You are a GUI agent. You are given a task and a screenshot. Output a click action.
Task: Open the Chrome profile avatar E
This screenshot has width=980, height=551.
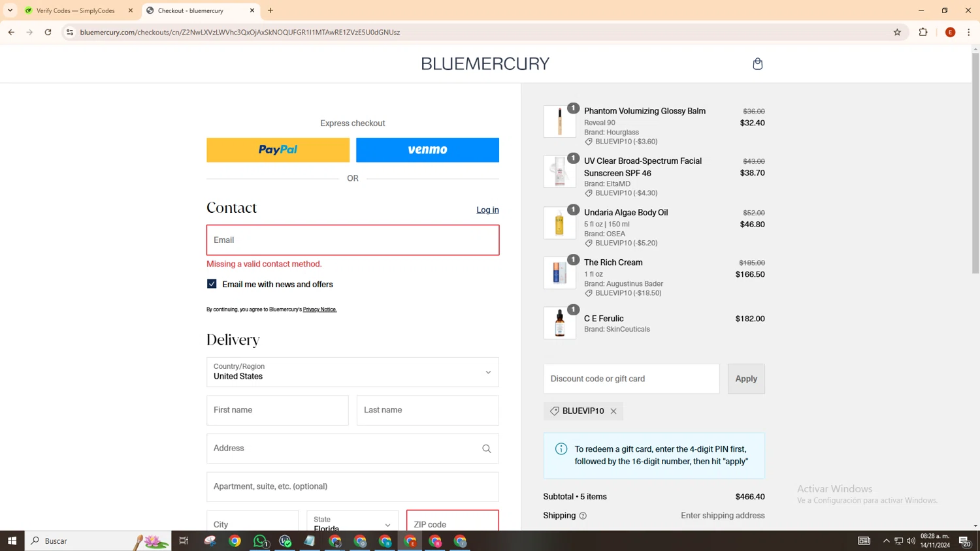tap(950, 32)
